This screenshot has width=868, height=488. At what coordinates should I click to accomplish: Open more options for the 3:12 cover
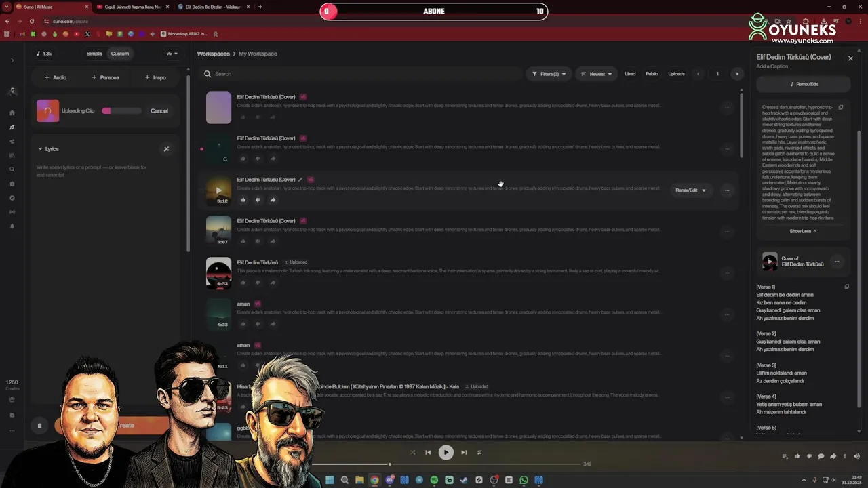(x=727, y=190)
